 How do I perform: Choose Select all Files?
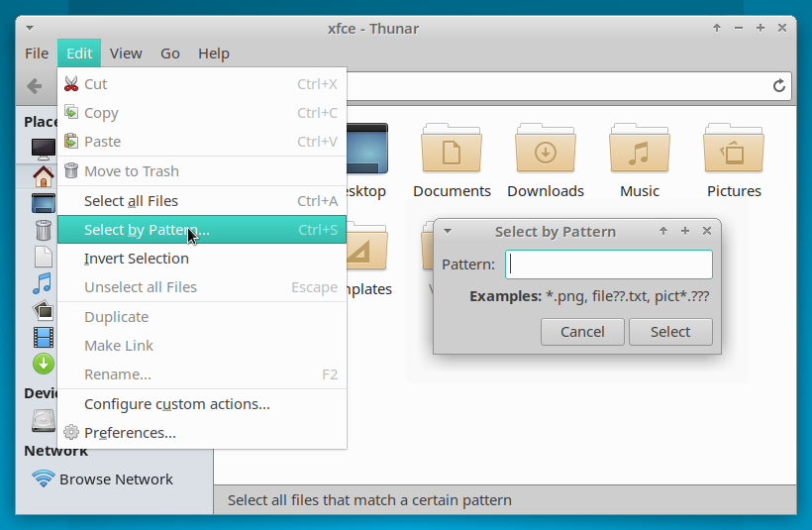pos(202,200)
